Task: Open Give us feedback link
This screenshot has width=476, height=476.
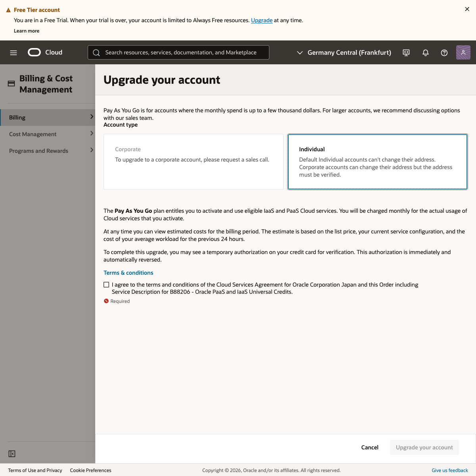Action: (449, 470)
